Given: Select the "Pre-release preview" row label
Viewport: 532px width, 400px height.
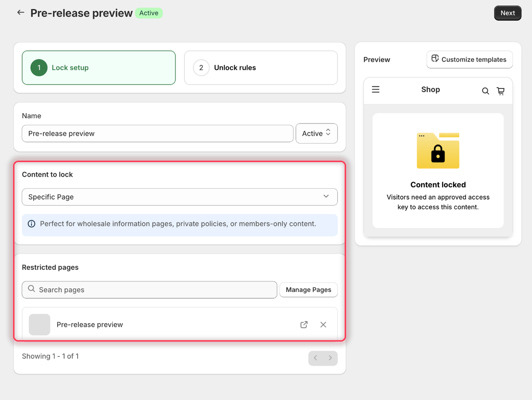Looking at the screenshot, I should pyautogui.click(x=90, y=325).
